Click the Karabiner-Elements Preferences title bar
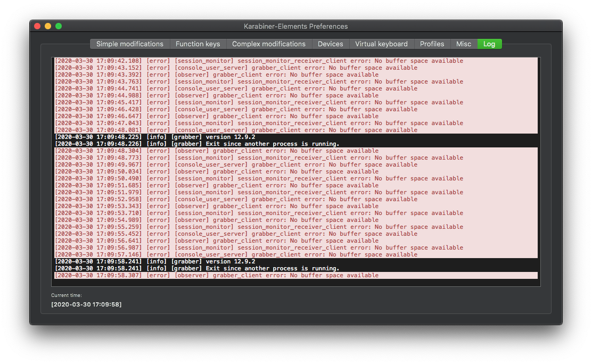This screenshot has height=364, width=592. 296,26
